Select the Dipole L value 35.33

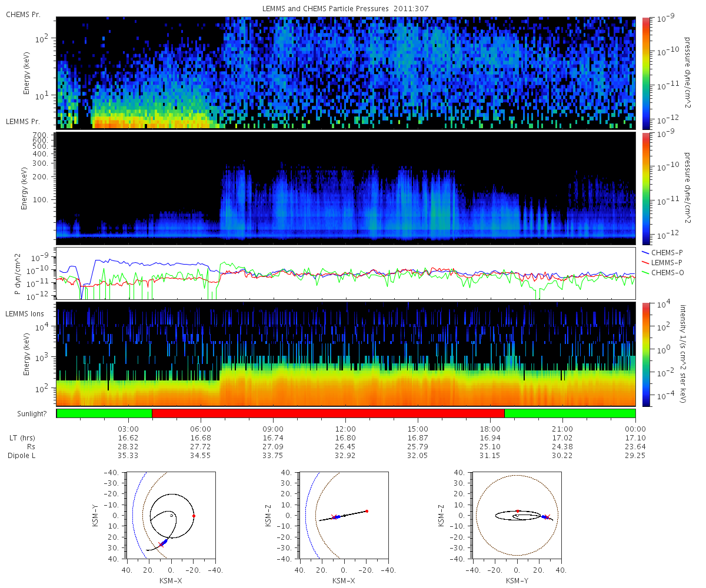point(128,456)
